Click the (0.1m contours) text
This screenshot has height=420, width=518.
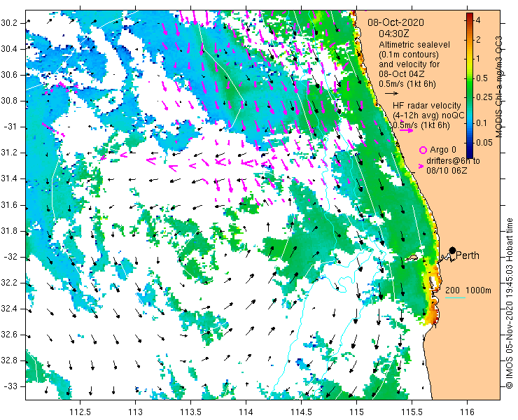click(x=409, y=54)
